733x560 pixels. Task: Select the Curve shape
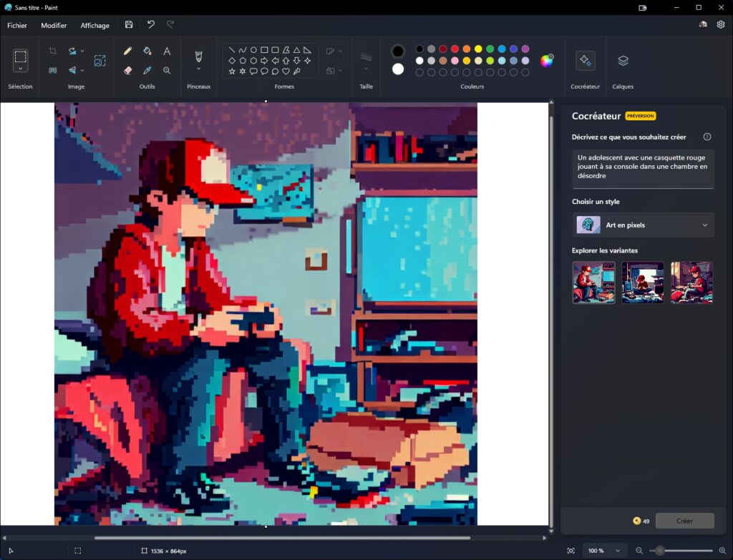pos(243,50)
